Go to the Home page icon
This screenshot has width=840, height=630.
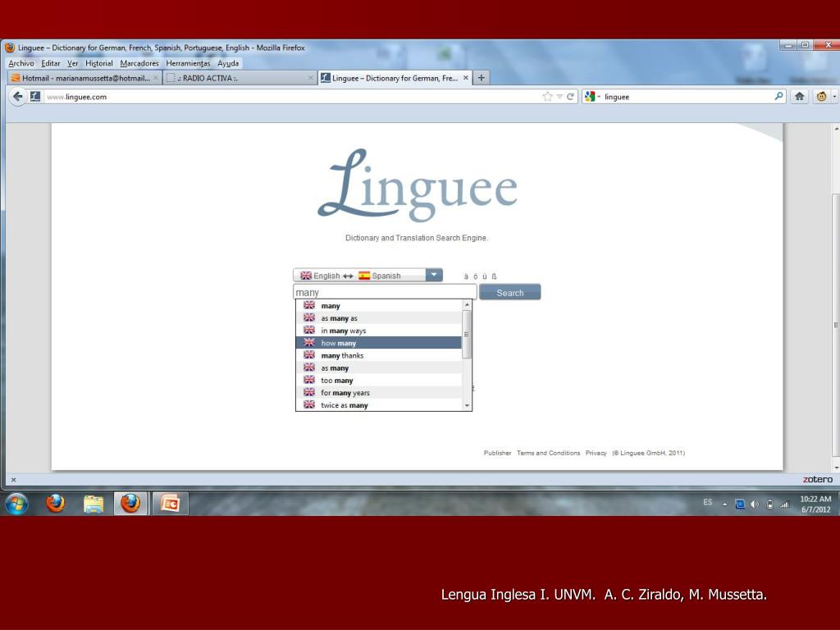point(799,97)
